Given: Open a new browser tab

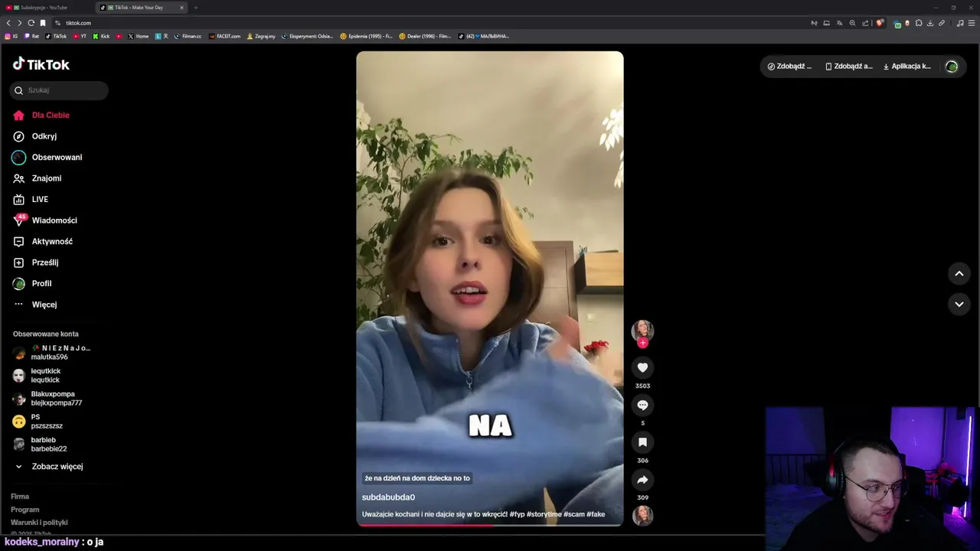Looking at the screenshot, I should point(195,8).
